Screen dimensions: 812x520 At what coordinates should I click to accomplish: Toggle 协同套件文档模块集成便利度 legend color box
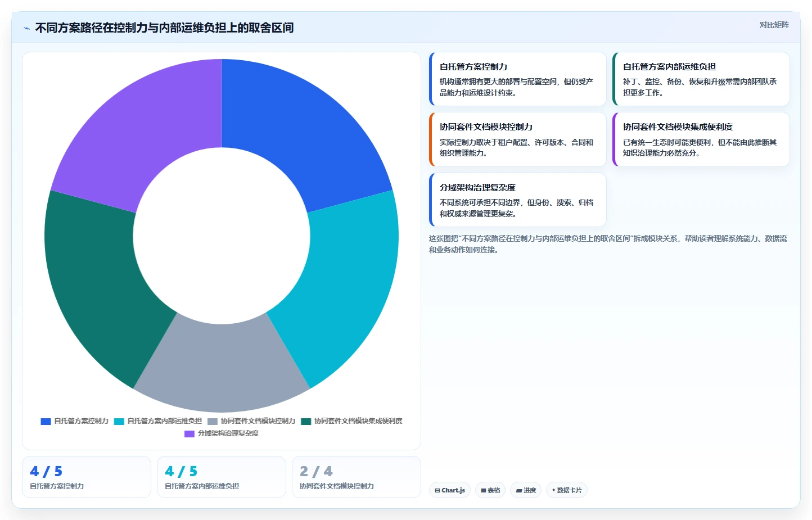coord(306,421)
